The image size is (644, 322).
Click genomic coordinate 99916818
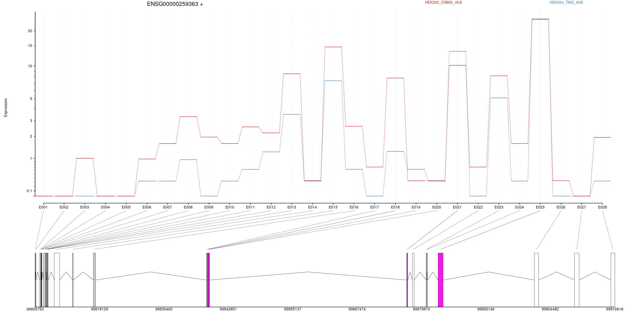click(x=614, y=309)
